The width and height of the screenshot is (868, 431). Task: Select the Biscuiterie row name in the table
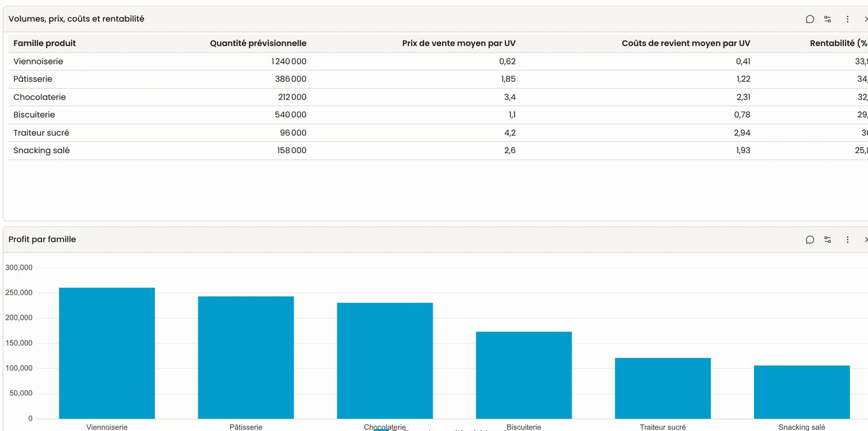click(34, 115)
